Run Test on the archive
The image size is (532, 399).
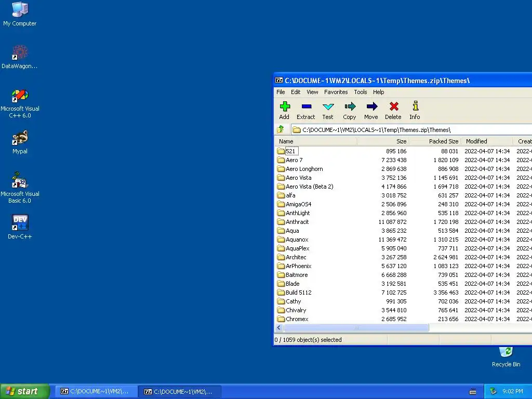pyautogui.click(x=328, y=111)
